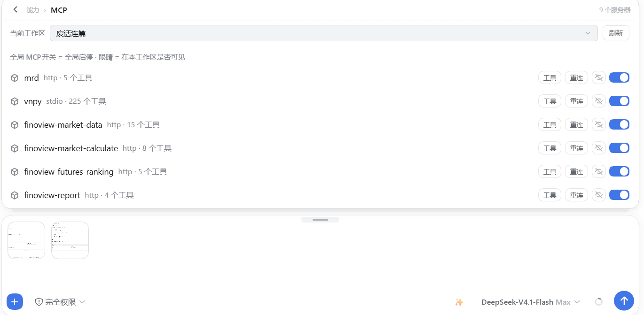Toggle eye visibility for vnpy server

tap(598, 101)
